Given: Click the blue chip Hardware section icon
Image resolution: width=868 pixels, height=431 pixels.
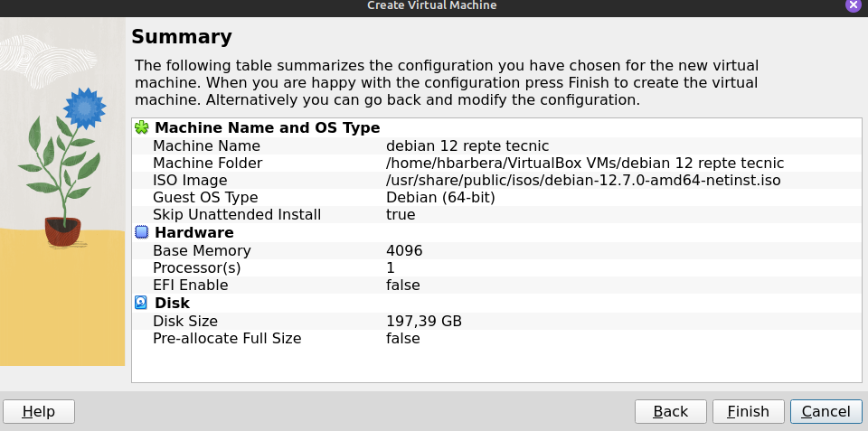Looking at the screenshot, I should (142, 232).
